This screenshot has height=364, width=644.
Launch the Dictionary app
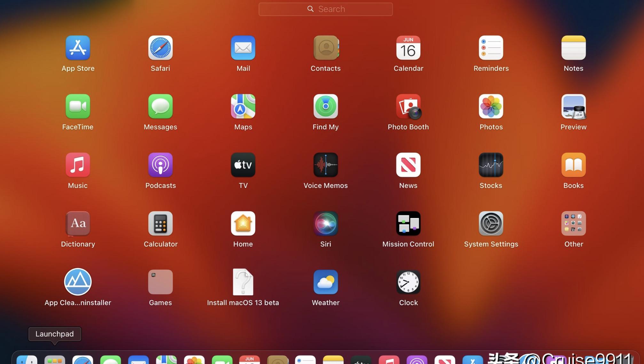(x=78, y=223)
